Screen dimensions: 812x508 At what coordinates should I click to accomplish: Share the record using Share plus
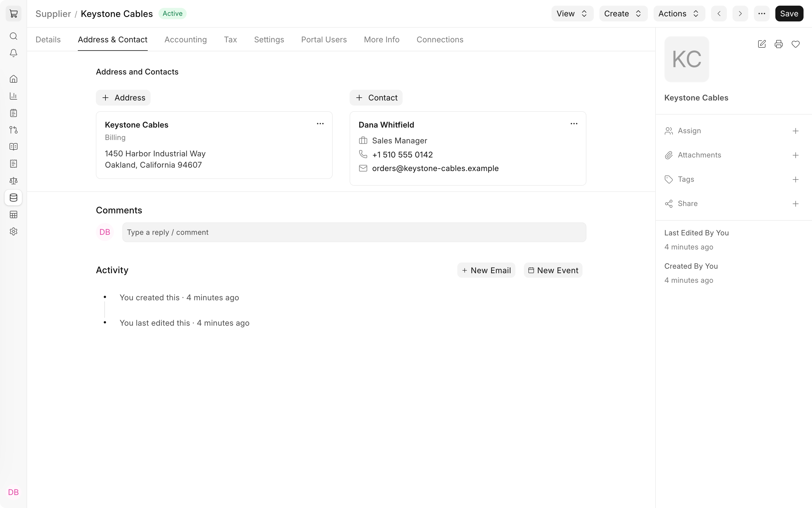pyautogui.click(x=796, y=204)
